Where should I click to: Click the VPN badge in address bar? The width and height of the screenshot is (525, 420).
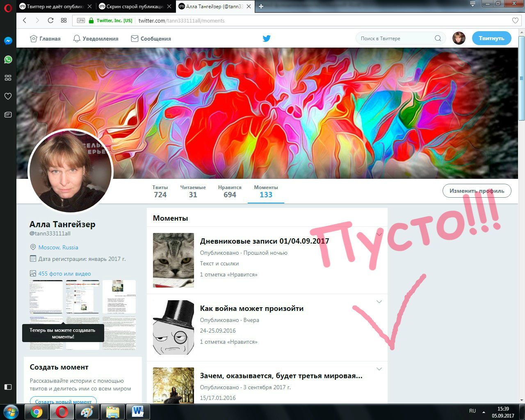[x=81, y=21]
